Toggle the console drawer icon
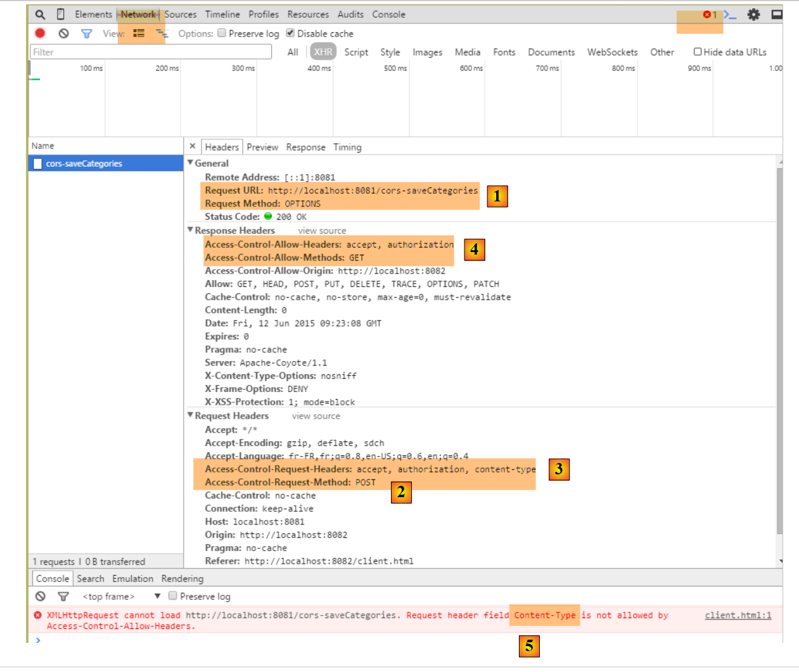Viewport: 799px width, 672px height. click(x=730, y=15)
